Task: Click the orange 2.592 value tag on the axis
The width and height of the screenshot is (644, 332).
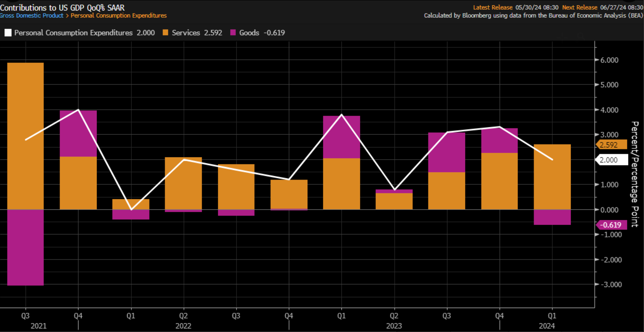Action: pyautogui.click(x=611, y=145)
